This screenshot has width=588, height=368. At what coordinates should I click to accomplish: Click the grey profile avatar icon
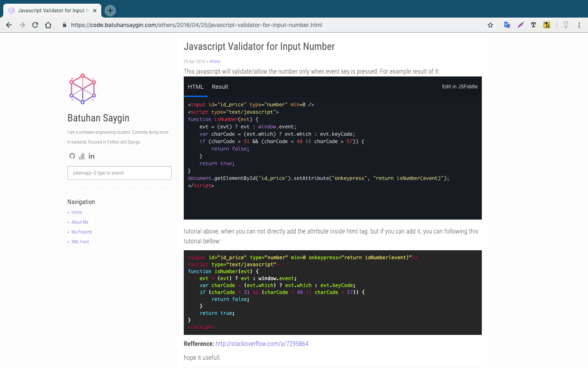(566, 25)
